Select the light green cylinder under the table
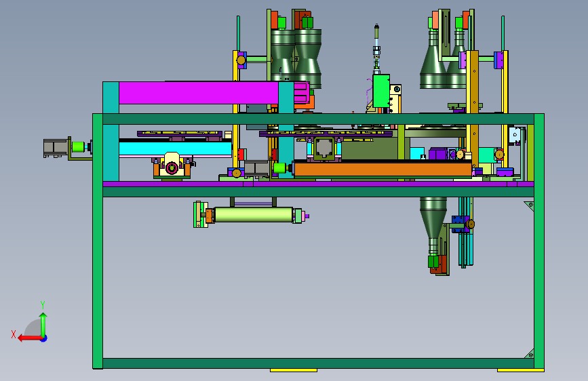 coord(253,215)
